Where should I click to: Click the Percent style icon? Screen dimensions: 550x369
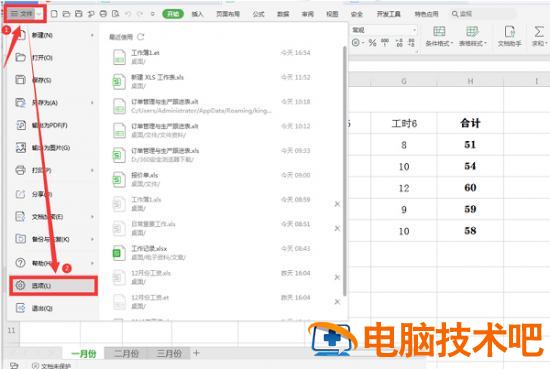point(372,43)
